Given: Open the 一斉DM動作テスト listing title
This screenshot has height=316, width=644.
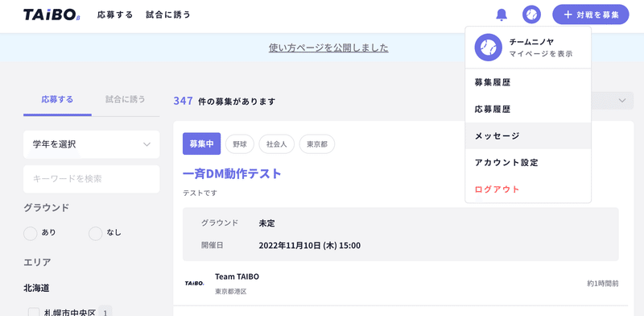Looking at the screenshot, I should pyautogui.click(x=232, y=173).
